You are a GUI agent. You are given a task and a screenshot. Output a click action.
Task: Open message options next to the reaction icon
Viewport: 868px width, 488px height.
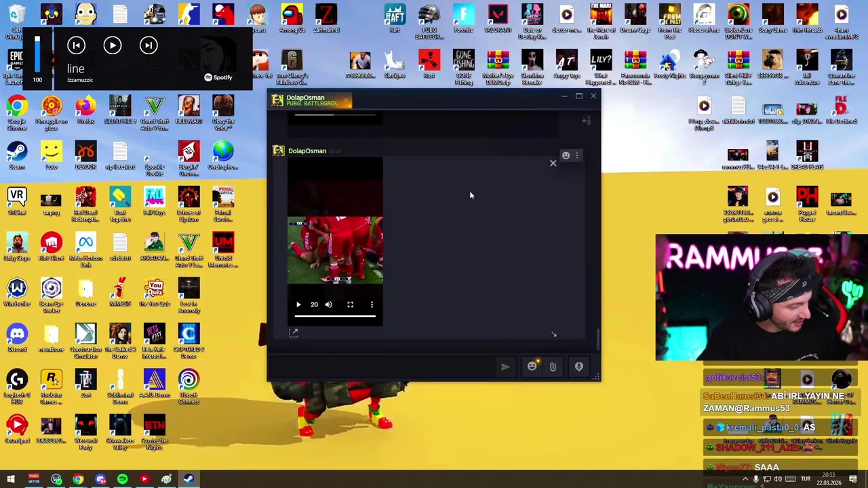[x=577, y=155]
